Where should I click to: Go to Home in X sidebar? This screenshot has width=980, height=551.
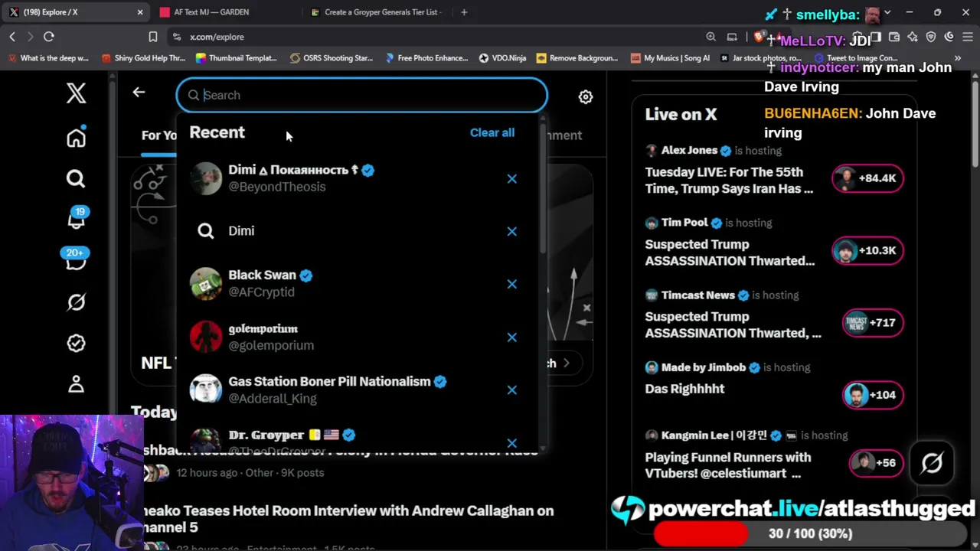coord(76,138)
